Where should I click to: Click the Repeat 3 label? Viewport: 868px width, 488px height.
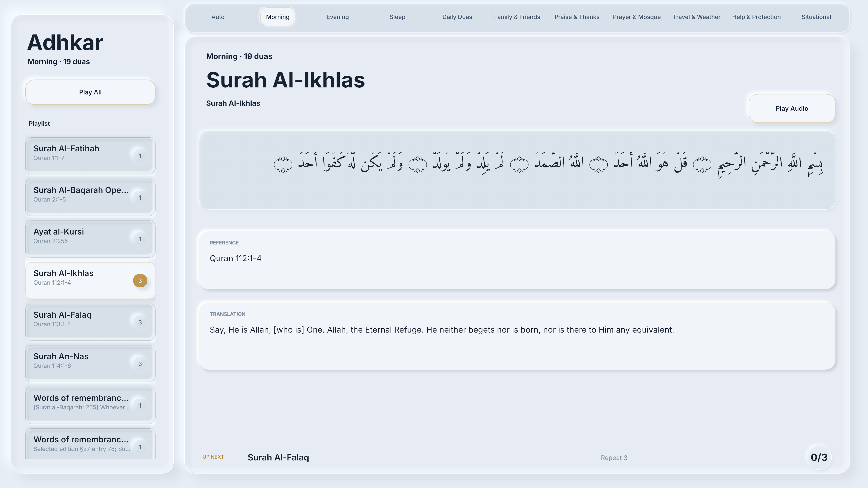pyautogui.click(x=614, y=458)
